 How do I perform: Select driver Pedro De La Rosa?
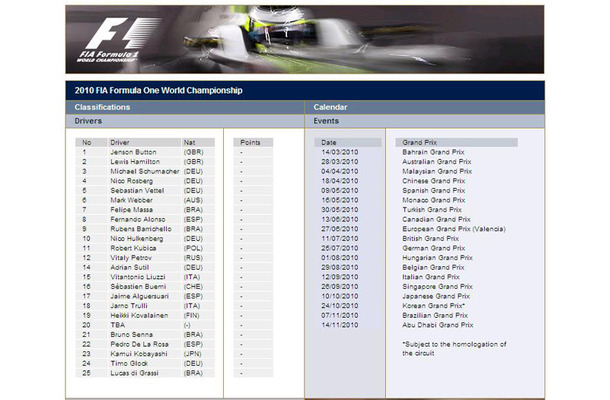coord(139,344)
